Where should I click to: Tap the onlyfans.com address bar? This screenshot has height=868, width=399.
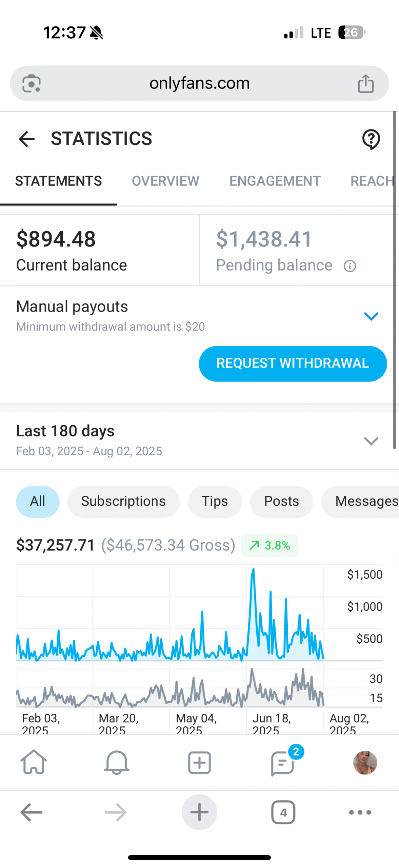(199, 83)
